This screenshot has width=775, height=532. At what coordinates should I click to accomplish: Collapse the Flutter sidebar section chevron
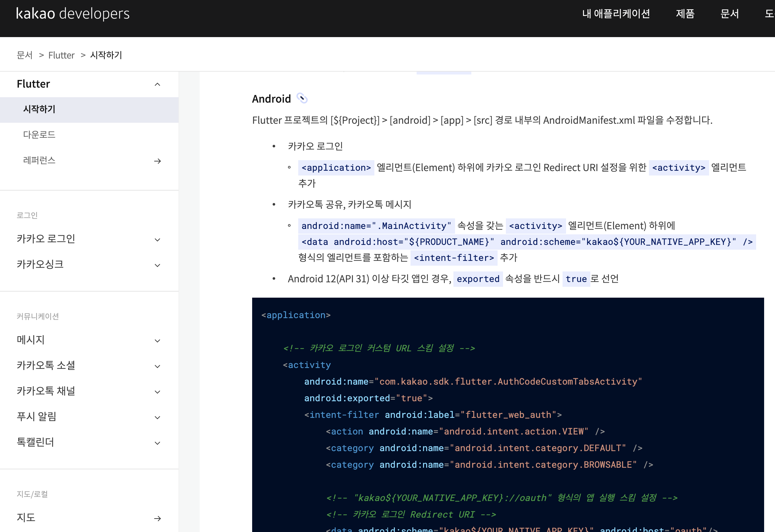click(x=157, y=84)
